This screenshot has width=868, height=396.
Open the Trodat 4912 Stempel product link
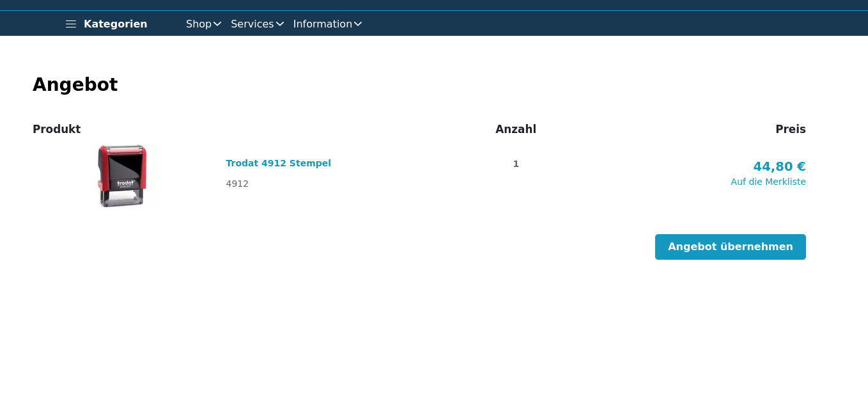(x=278, y=163)
